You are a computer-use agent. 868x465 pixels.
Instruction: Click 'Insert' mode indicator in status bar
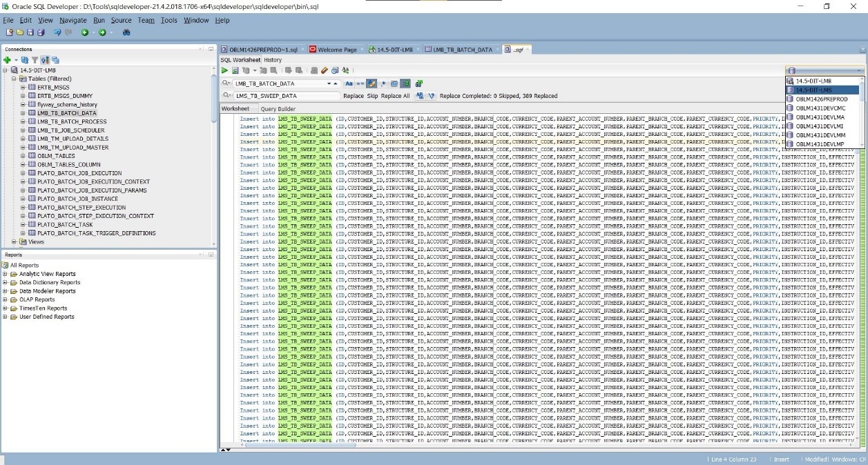pyautogui.click(x=781, y=459)
